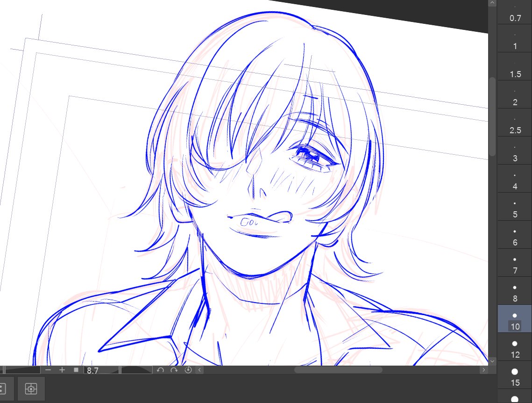The height and width of the screenshot is (403, 532).
Task: Select brush size 2
Action: click(x=515, y=94)
